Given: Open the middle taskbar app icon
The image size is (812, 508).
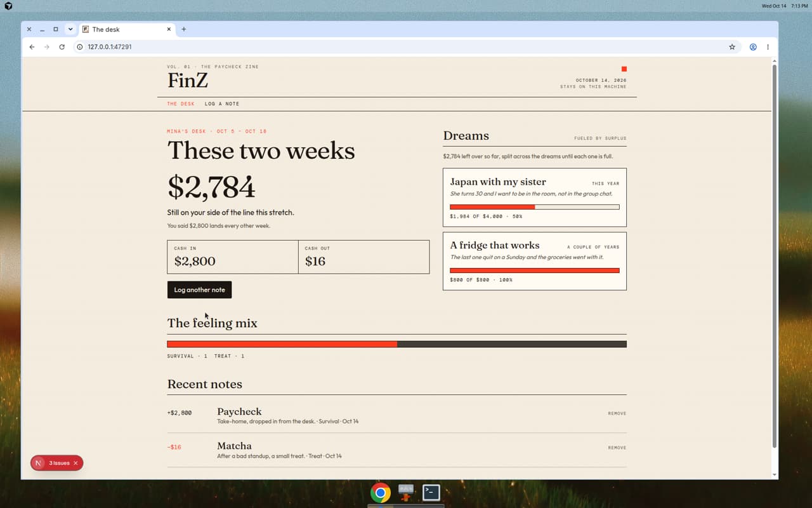Looking at the screenshot, I should (x=406, y=492).
